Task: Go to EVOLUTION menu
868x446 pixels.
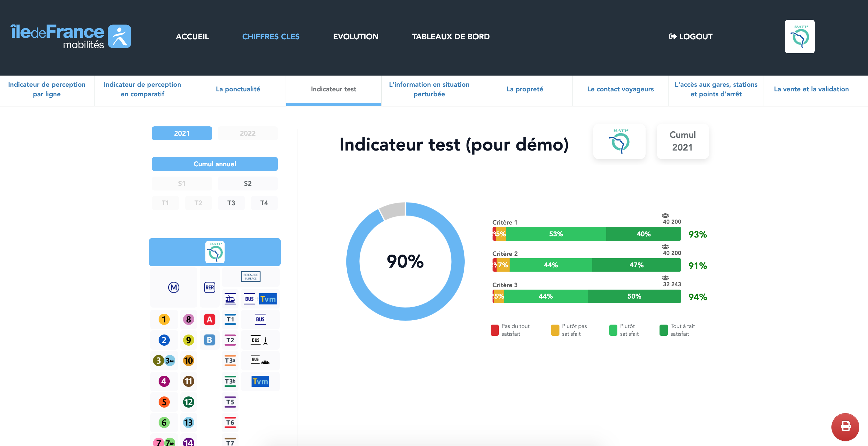Action: pos(356,36)
